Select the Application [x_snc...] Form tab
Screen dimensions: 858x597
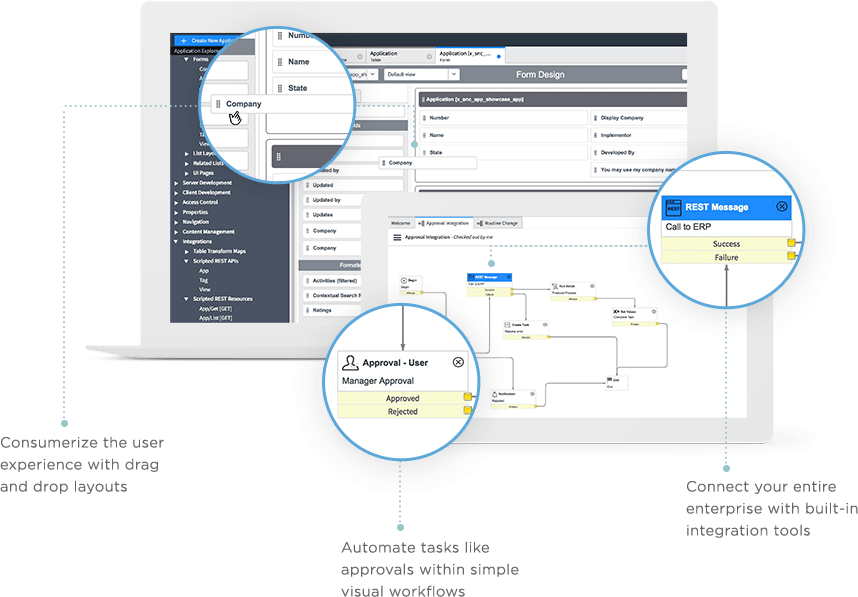[470, 56]
